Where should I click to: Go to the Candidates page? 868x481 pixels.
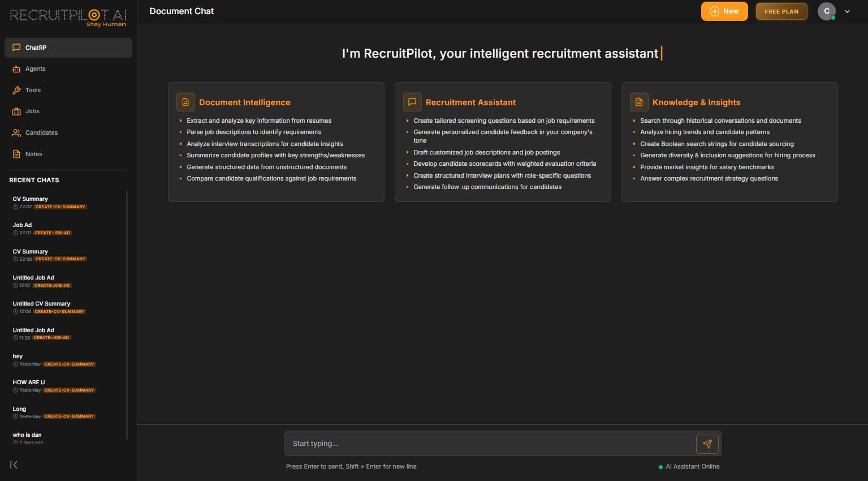coord(68,132)
